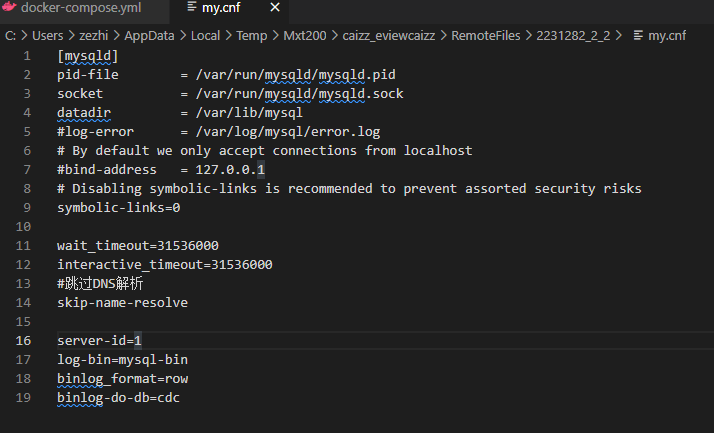This screenshot has height=433, width=714.
Task: Open the Temp breadcrumb folder
Action: 251,36
